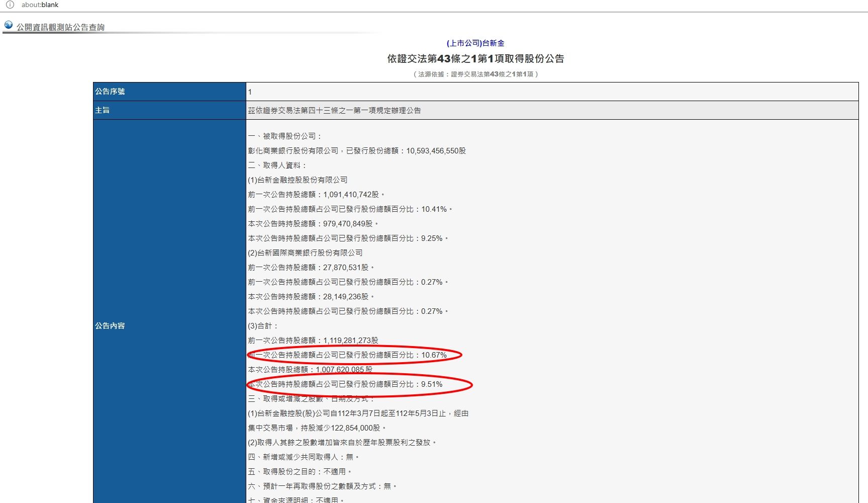
Task: Click the previous holdings line 27,870,531股
Action: [311, 267]
